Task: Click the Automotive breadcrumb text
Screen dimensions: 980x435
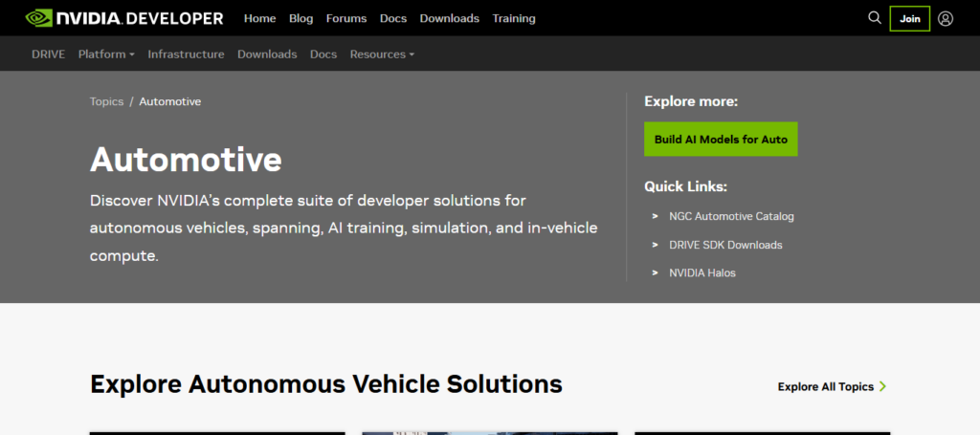Action: point(170,101)
